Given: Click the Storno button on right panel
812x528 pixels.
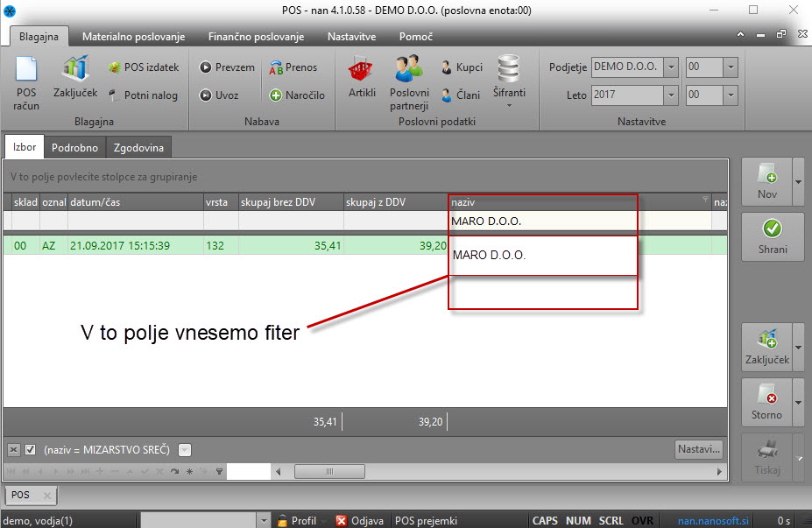Looking at the screenshot, I should point(766,402).
